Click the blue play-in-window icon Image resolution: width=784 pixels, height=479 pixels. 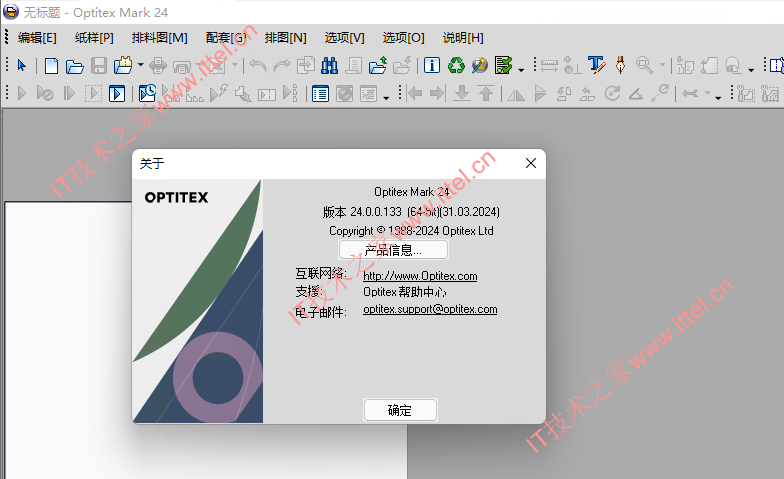click(x=117, y=94)
